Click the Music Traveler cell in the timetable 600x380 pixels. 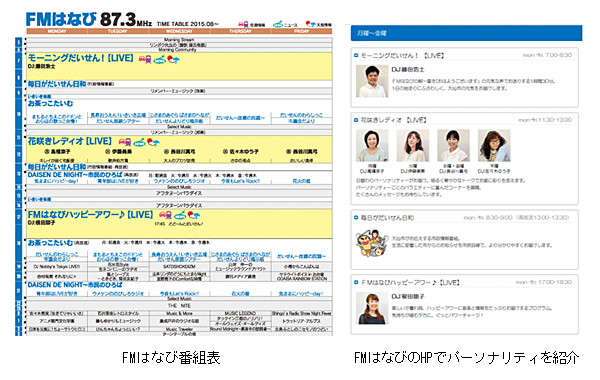[x=179, y=329]
